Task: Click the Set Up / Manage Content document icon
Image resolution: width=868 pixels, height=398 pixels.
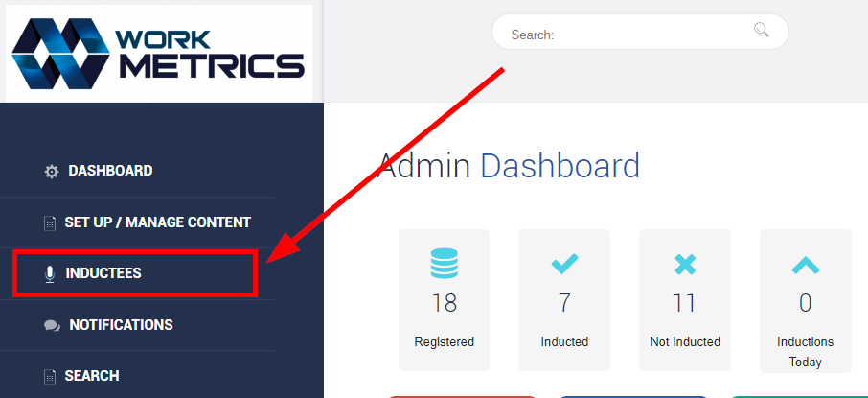Action: tap(51, 223)
